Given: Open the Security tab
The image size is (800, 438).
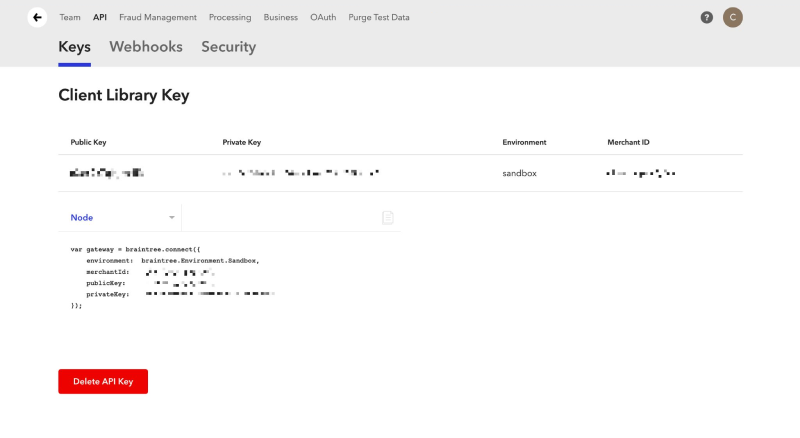Looking at the screenshot, I should click(228, 47).
